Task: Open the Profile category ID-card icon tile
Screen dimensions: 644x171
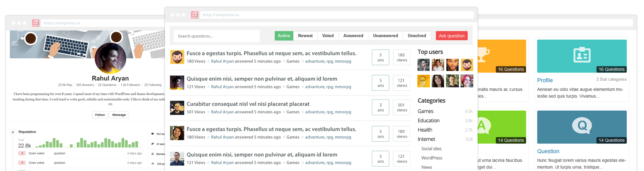Action: click(582, 56)
